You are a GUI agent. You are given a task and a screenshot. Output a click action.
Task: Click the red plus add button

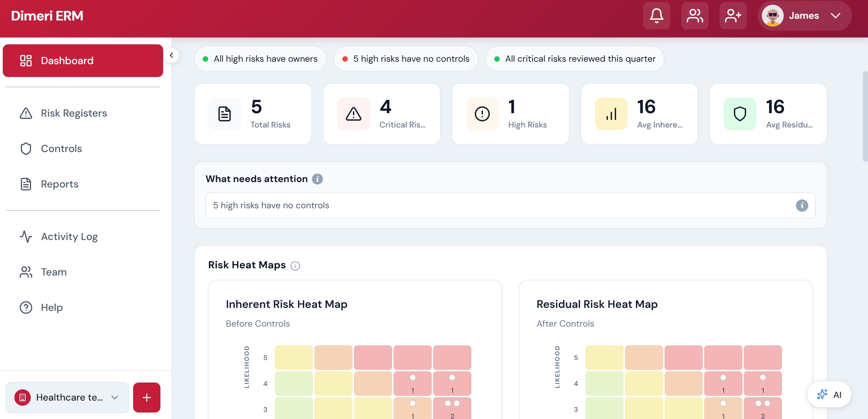click(x=147, y=397)
